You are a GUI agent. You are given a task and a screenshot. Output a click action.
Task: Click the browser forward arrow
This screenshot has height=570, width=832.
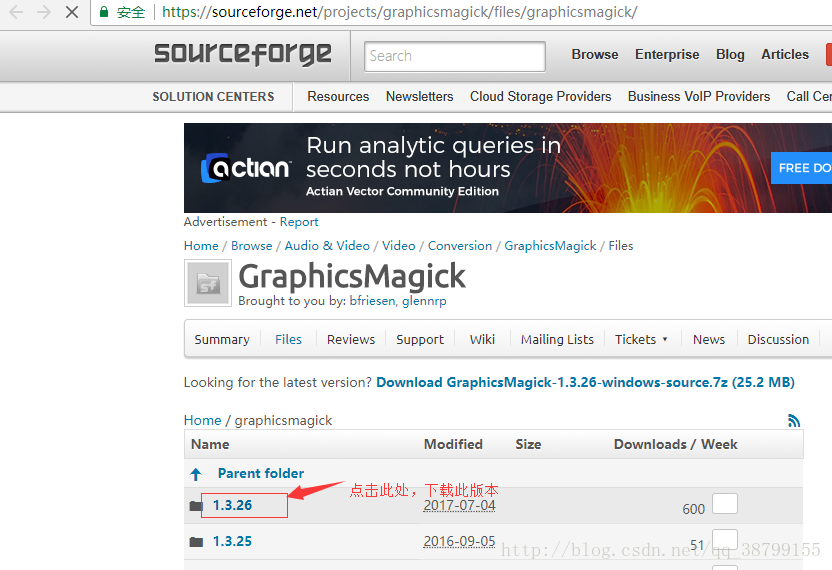tap(44, 13)
